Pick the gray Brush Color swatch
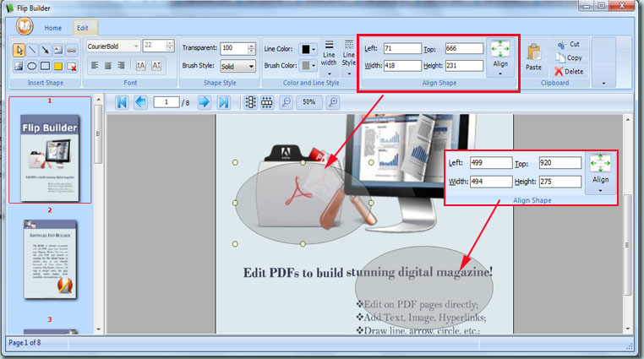Viewport: 644px width, 359px height. 306,66
